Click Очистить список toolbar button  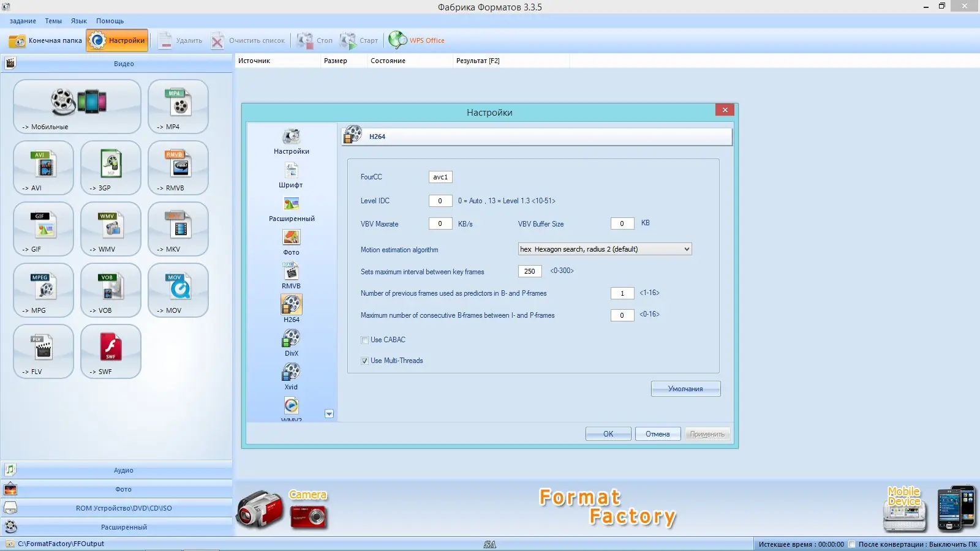pos(248,40)
